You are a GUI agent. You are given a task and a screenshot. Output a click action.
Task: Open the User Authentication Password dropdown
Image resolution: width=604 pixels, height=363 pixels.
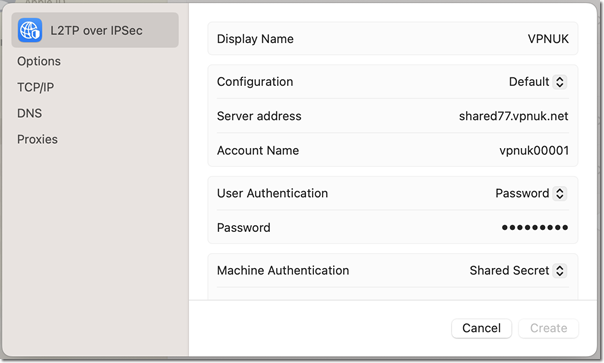click(x=531, y=193)
